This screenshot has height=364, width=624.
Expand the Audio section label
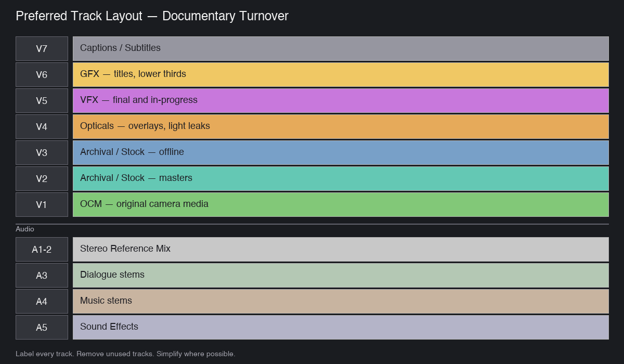pos(25,229)
